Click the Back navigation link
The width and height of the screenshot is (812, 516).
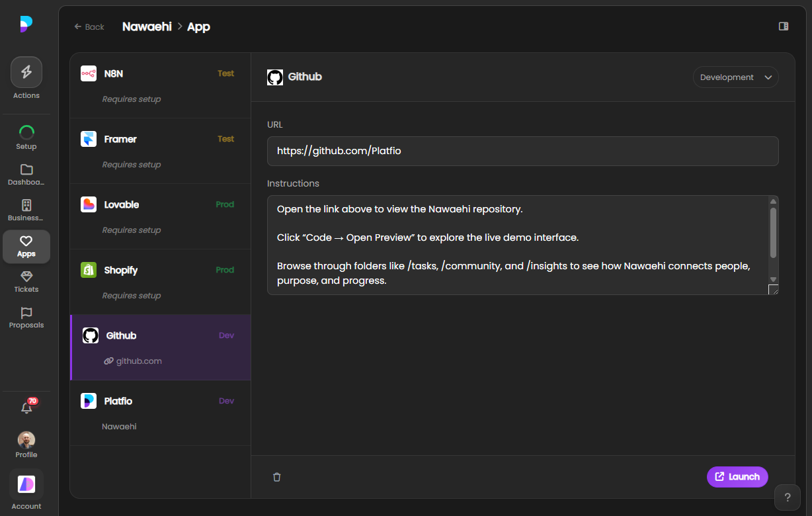coord(89,26)
